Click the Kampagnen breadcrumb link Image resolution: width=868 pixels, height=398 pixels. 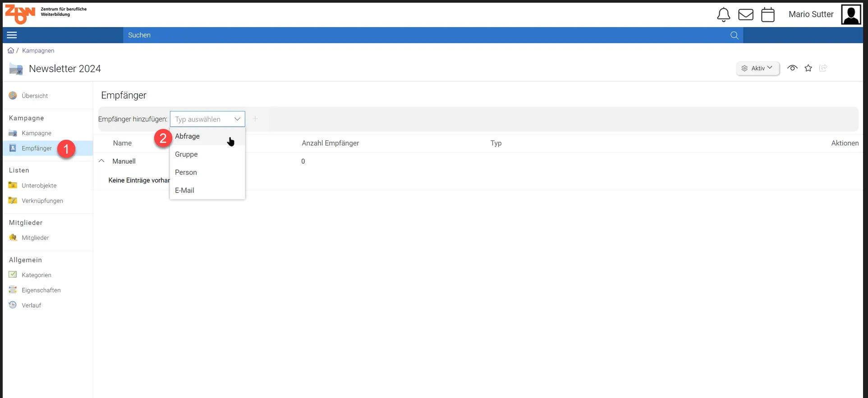click(38, 50)
